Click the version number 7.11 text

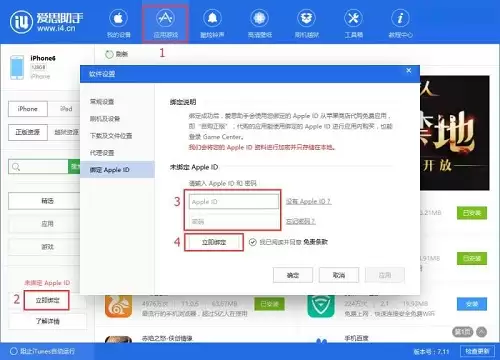431,351
